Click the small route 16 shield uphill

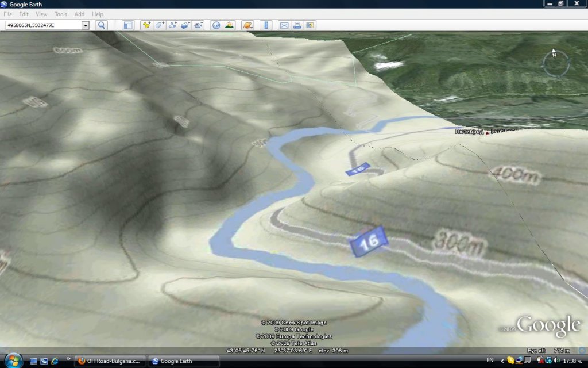[358, 169]
